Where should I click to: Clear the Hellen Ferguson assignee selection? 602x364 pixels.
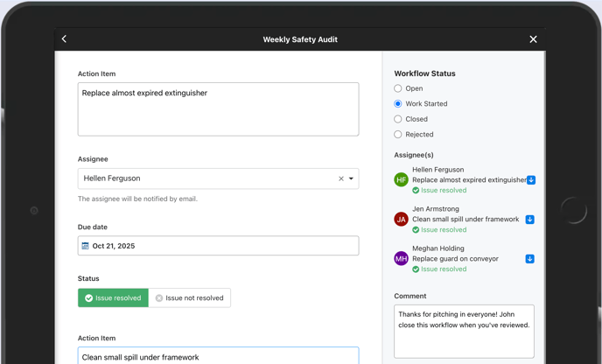click(341, 178)
